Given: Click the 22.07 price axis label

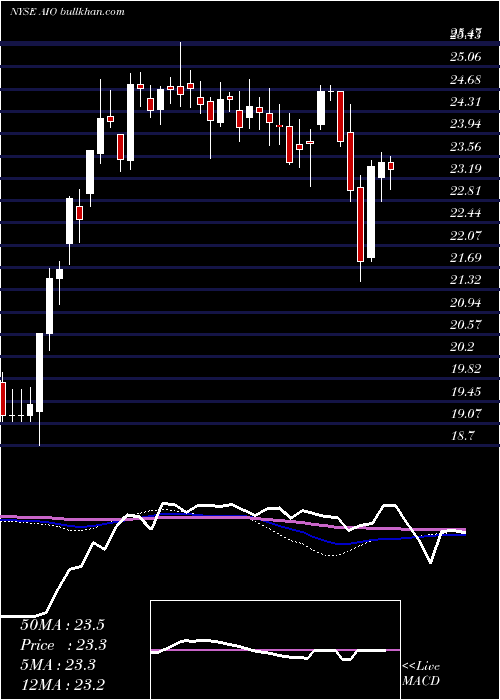Looking at the screenshot, I should [x=466, y=235].
